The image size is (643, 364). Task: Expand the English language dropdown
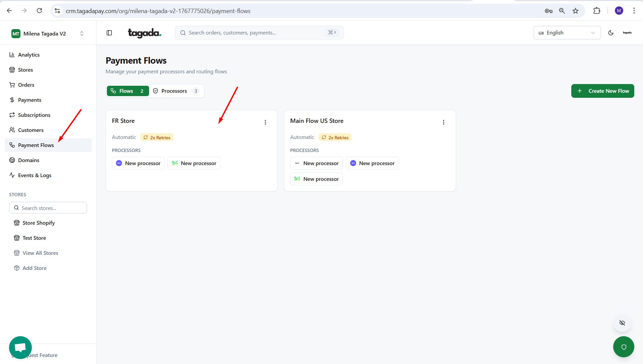tap(567, 33)
